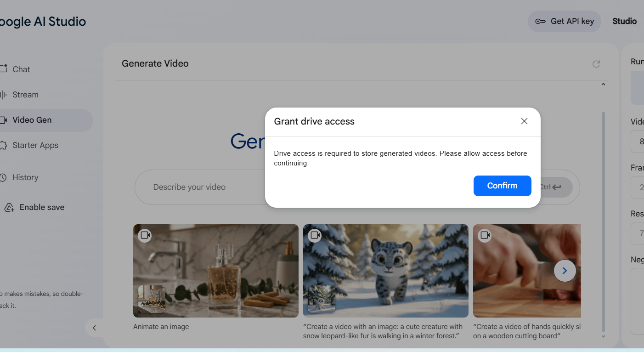Click next arrow on example carousel
Image resolution: width=644 pixels, height=352 pixels.
(565, 271)
